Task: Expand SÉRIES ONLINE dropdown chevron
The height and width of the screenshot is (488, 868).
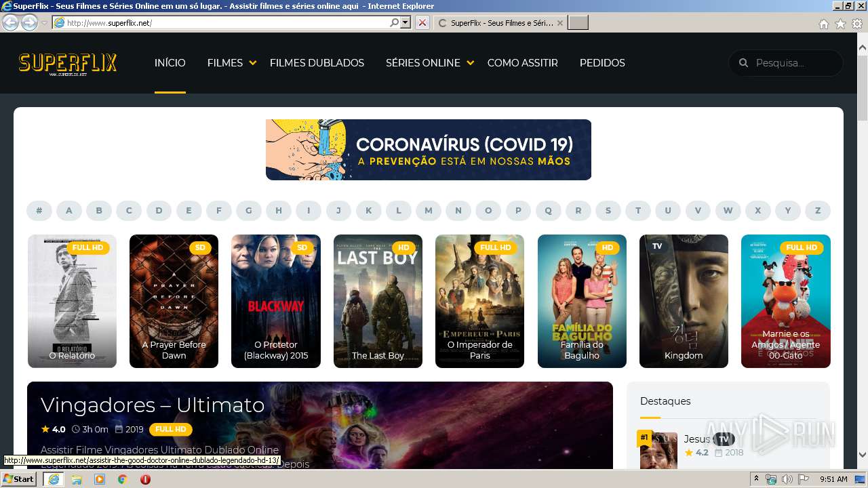Action: (471, 63)
